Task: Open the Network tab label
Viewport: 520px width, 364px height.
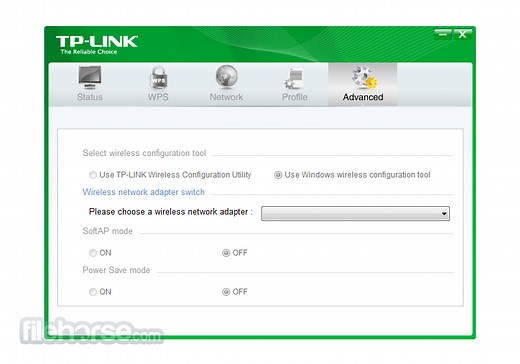Action: coord(226,97)
